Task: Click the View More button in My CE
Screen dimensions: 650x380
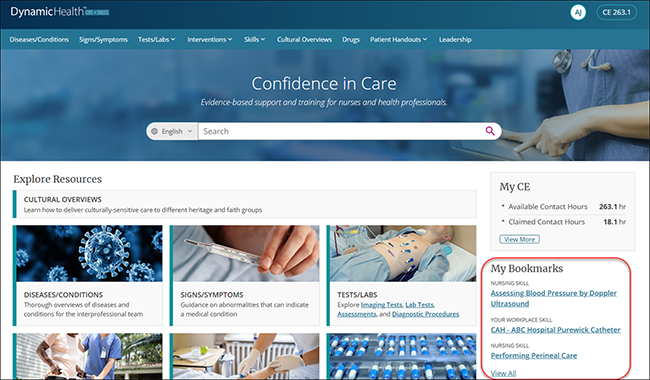Action: pos(519,239)
